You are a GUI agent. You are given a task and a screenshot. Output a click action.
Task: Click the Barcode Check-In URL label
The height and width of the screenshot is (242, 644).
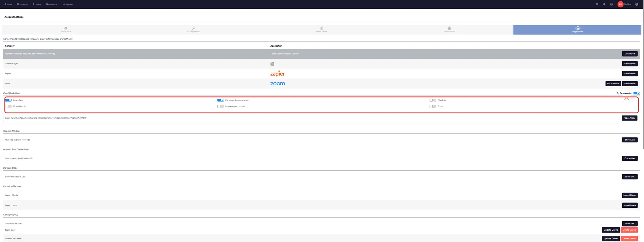15,177
